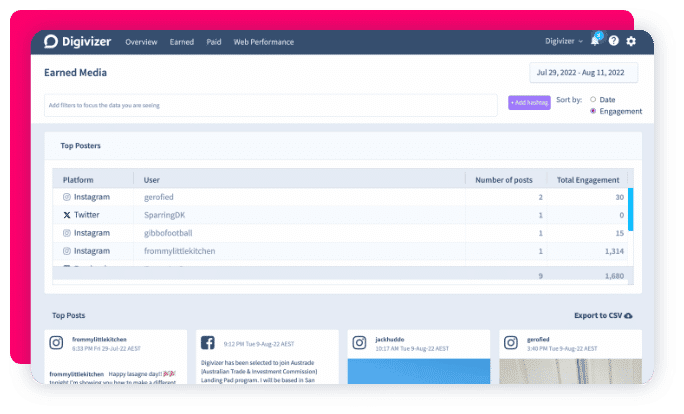Select the Engagement sort radio button
684x414 pixels.
tap(593, 111)
